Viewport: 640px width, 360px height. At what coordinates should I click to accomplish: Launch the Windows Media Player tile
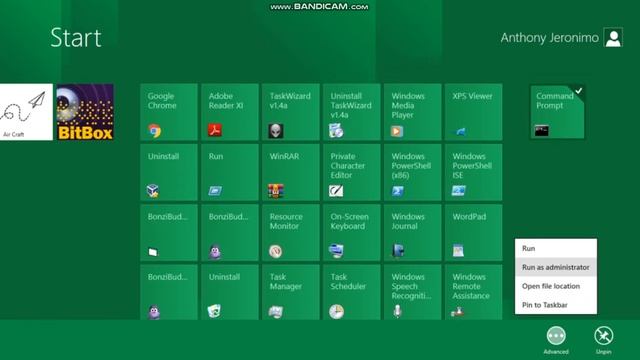(413, 112)
